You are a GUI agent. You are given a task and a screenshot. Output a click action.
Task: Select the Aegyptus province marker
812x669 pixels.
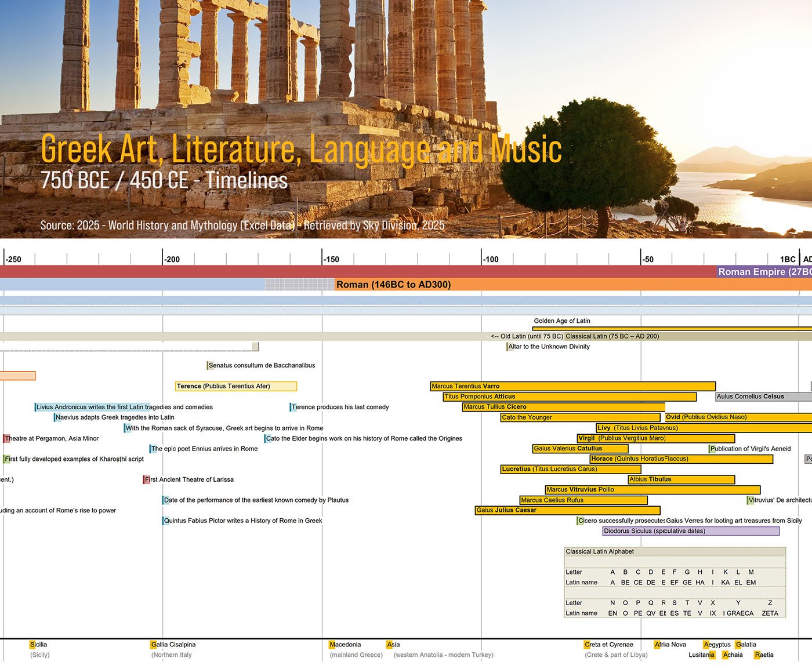click(717, 645)
